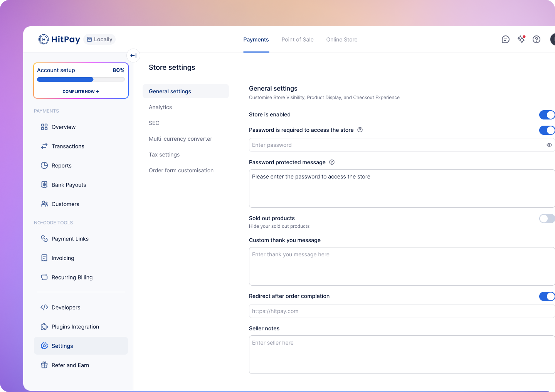Toggle Redirect after order completion switch
The width and height of the screenshot is (555, 392).
pos(547,296)
